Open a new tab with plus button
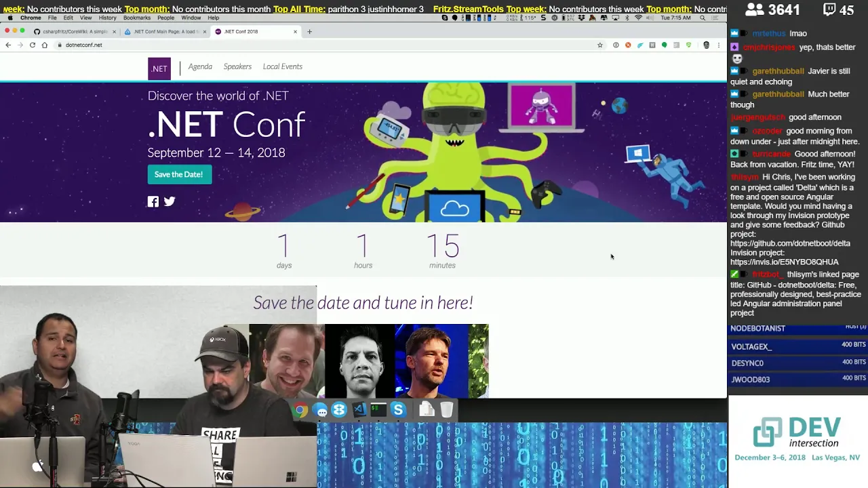 [x=309, y=31]
